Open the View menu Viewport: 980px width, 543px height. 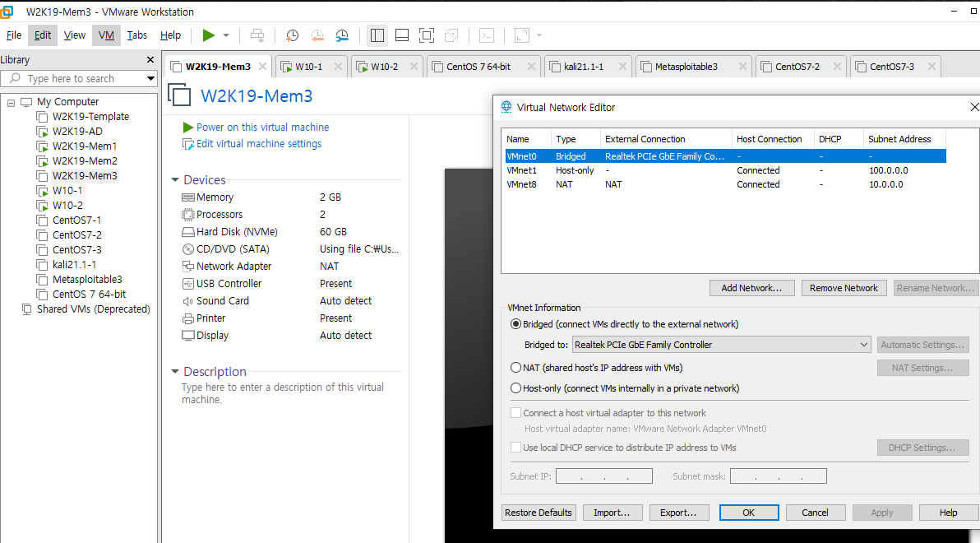[74, 35]
